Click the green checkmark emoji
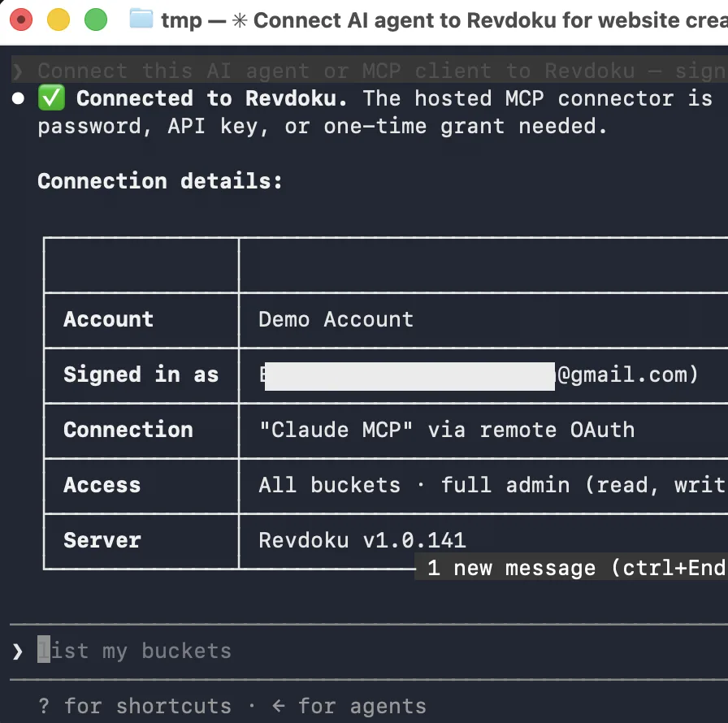 tap(51, 98)
